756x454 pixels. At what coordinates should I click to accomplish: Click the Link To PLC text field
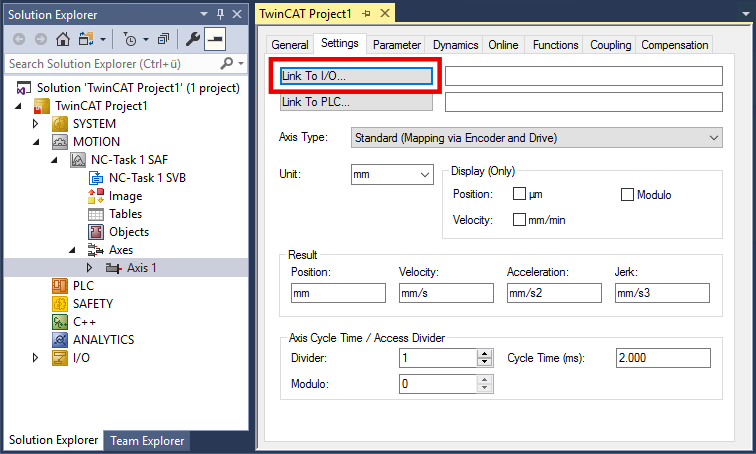click(583, 102)
